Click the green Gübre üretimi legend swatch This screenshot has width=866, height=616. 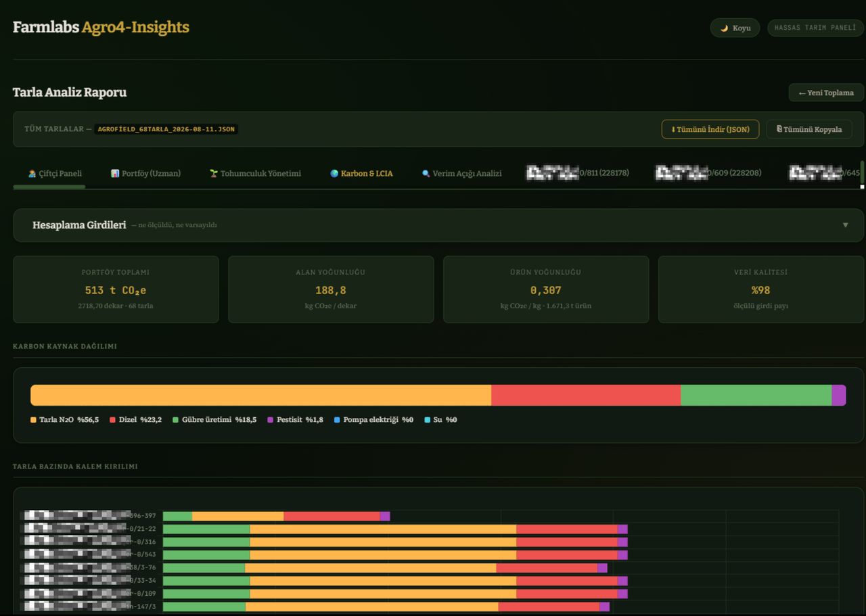[x=175, y=420]
